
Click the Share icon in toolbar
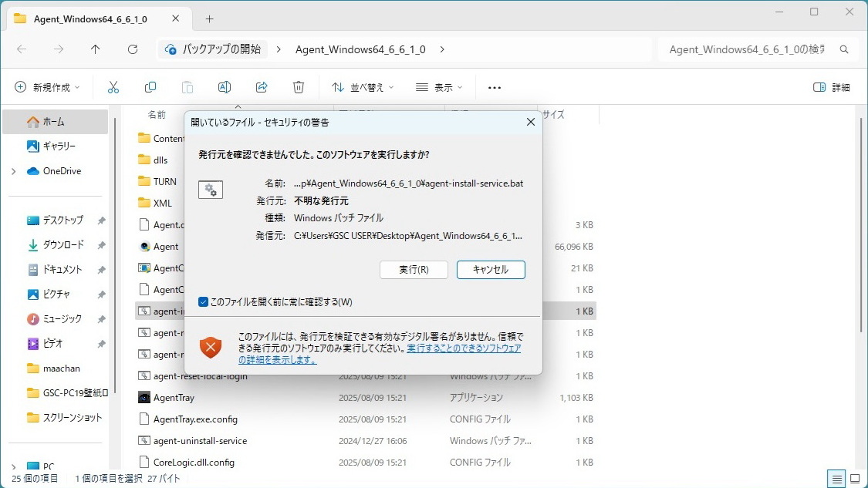click(262, 87)
